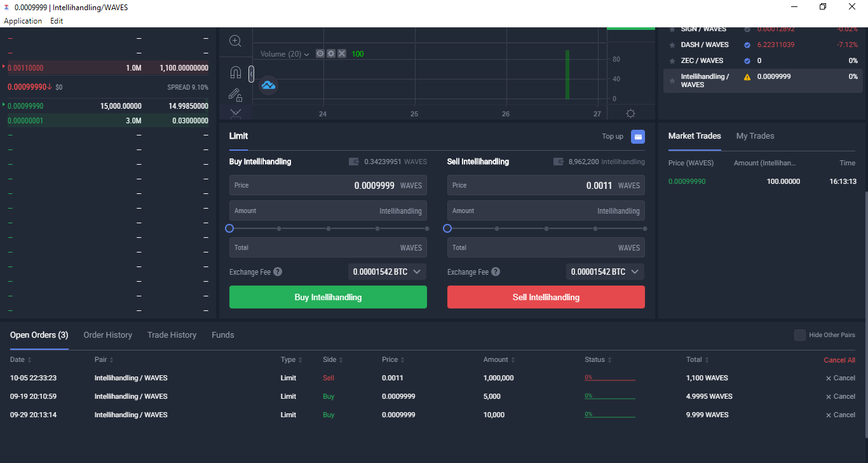Switch to the My Trades tab
The width and height of the screenshot is (868, 463).
coord(755,136)
